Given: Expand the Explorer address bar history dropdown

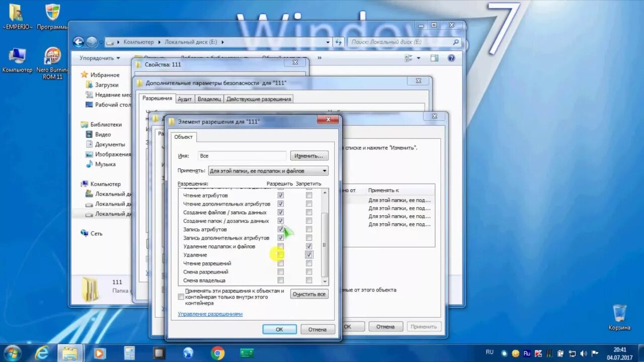Looking at the screenshot, I should (x=328, y=42).
